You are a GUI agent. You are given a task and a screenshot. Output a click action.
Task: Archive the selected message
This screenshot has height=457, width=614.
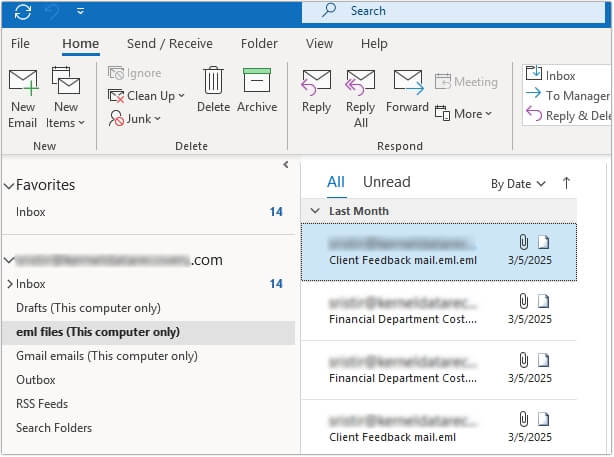click(x=257, y=81)
